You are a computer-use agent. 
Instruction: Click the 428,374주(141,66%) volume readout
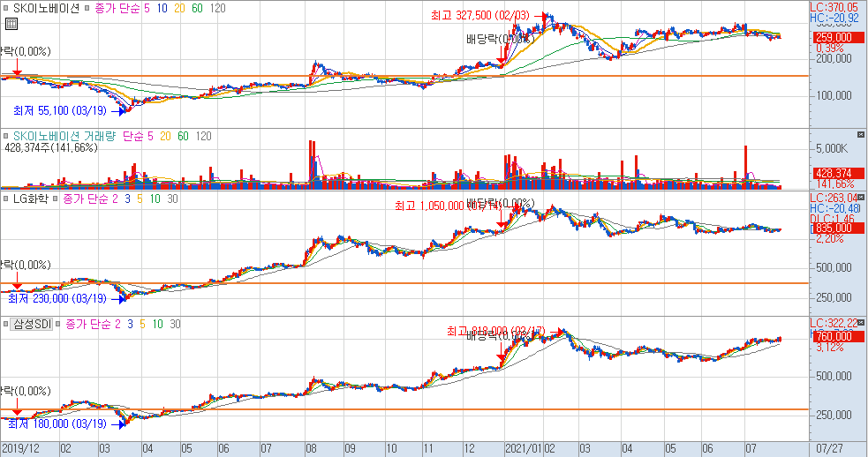coord(51,147)
